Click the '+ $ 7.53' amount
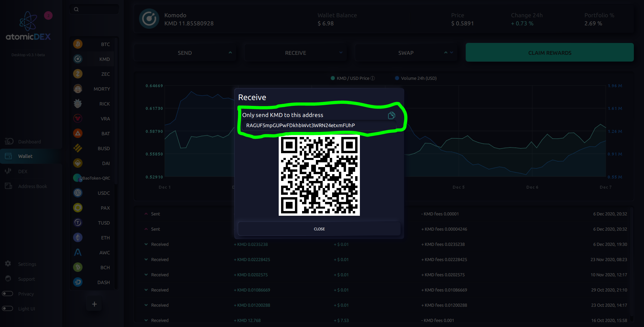 pyautogui.click(x=341, y=320)
